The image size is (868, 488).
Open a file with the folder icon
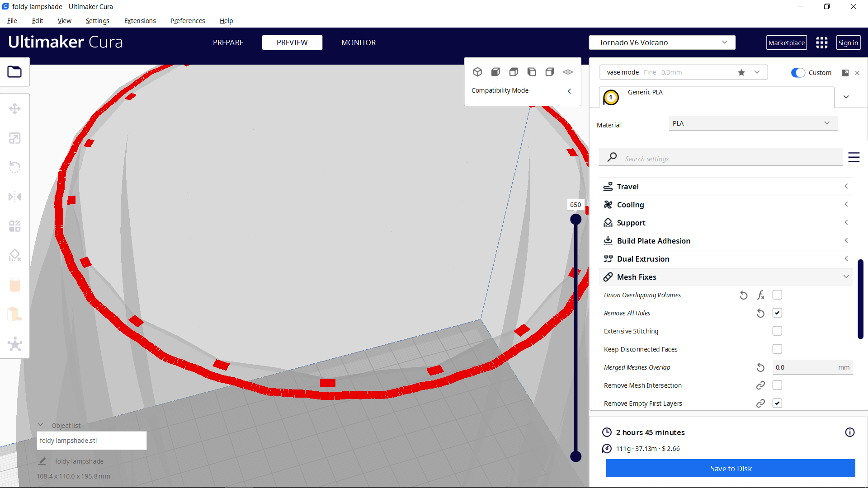15,71
